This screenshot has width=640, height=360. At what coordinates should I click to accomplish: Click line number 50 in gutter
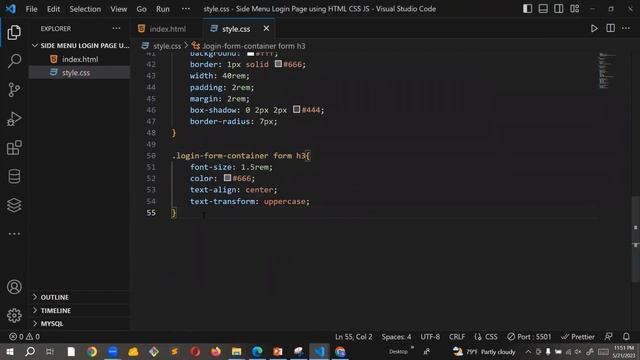151,156
